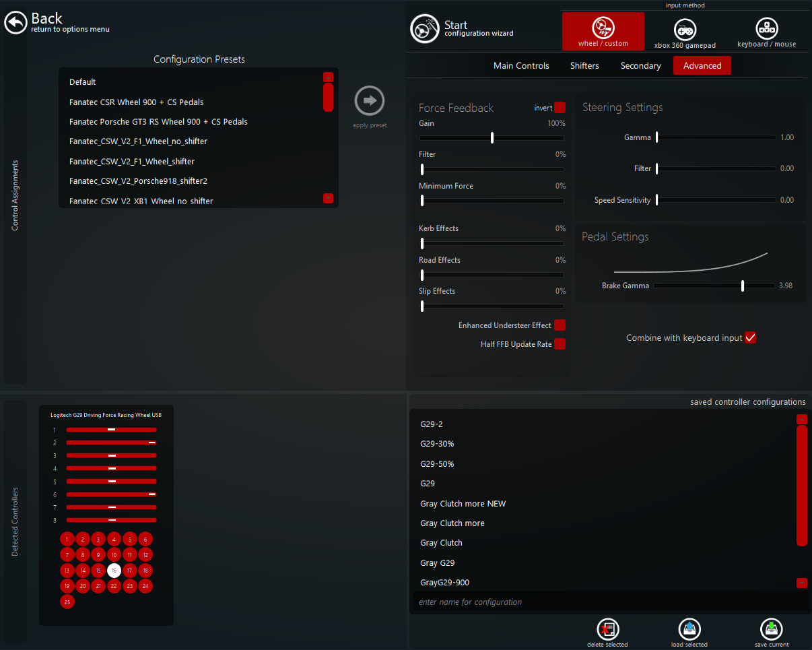The width and height of the screenshot is (812, 650).
Task: Enable Enhanced Understeer Effect
Action: 560,325
